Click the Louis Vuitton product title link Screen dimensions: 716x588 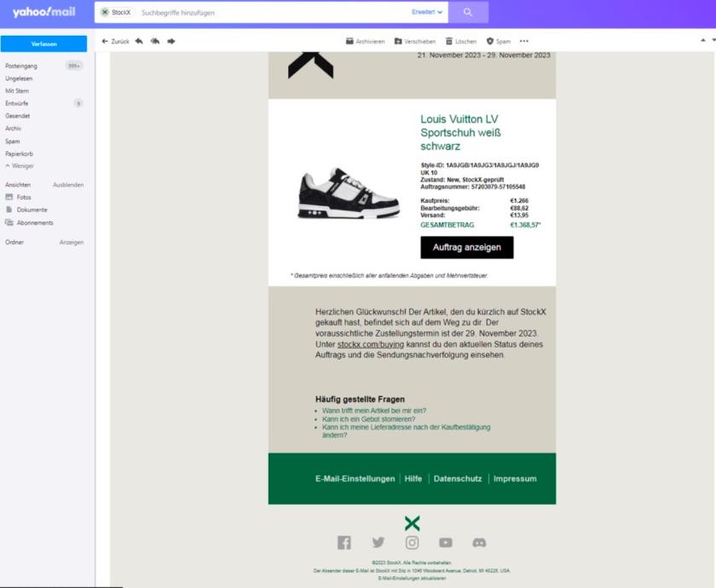pos(461,132)
